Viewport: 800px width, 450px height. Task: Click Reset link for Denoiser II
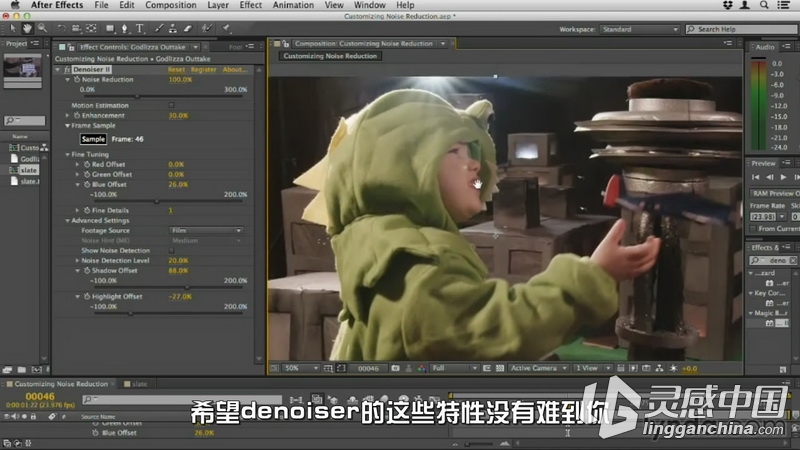click(176, 69)
